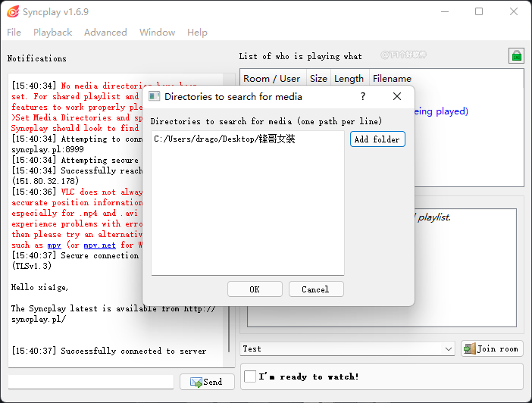Click the small dialog icon beside the Directories title
The height and width of the screenshot is (403, 532).
(154, 96)
